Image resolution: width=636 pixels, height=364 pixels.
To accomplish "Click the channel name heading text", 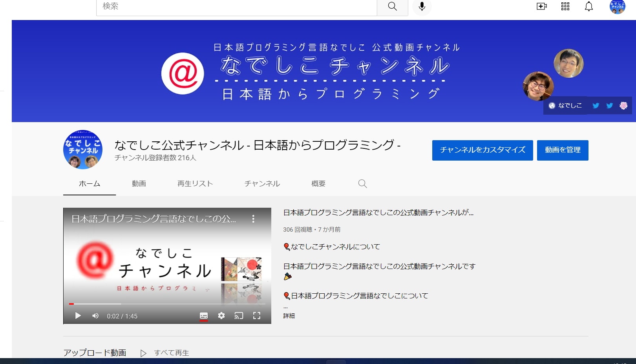I will 257,145.
